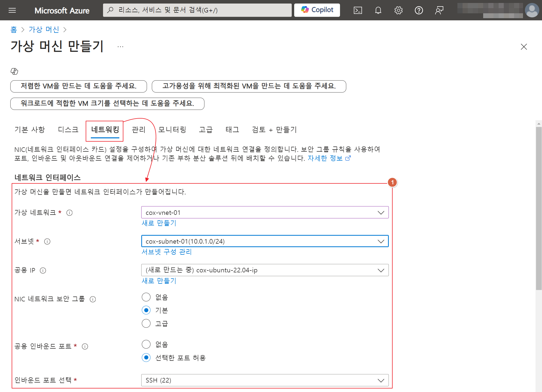
Task: Open the portal settings gear
Action: point(398,10)
